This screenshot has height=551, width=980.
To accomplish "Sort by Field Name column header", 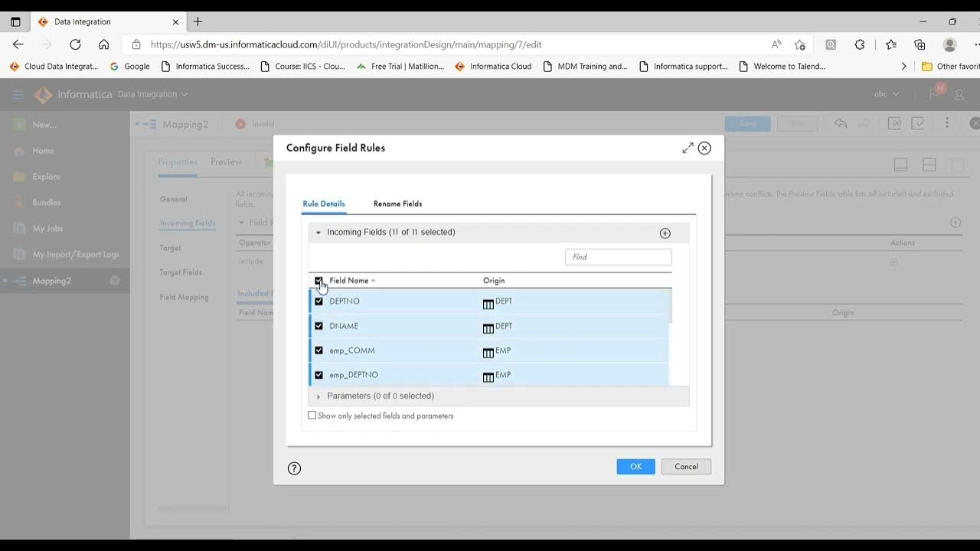I will coord(349,281).
